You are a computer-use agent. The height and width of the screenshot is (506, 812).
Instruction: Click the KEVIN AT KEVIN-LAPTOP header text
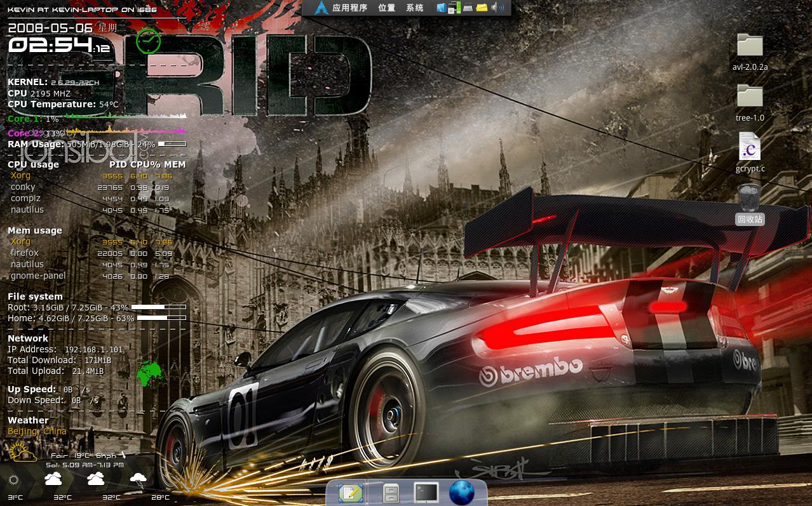click(82, 11)
